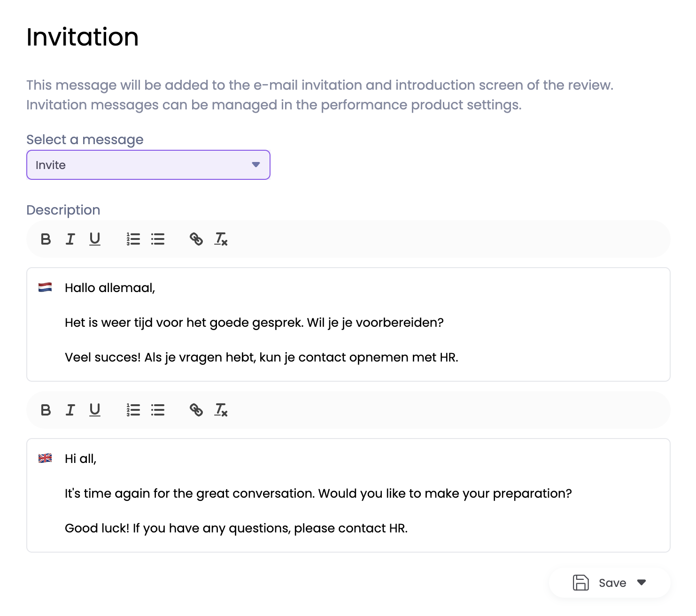Underline text in the English description toolbar
The image size is (696, 616).
point(95,410)
